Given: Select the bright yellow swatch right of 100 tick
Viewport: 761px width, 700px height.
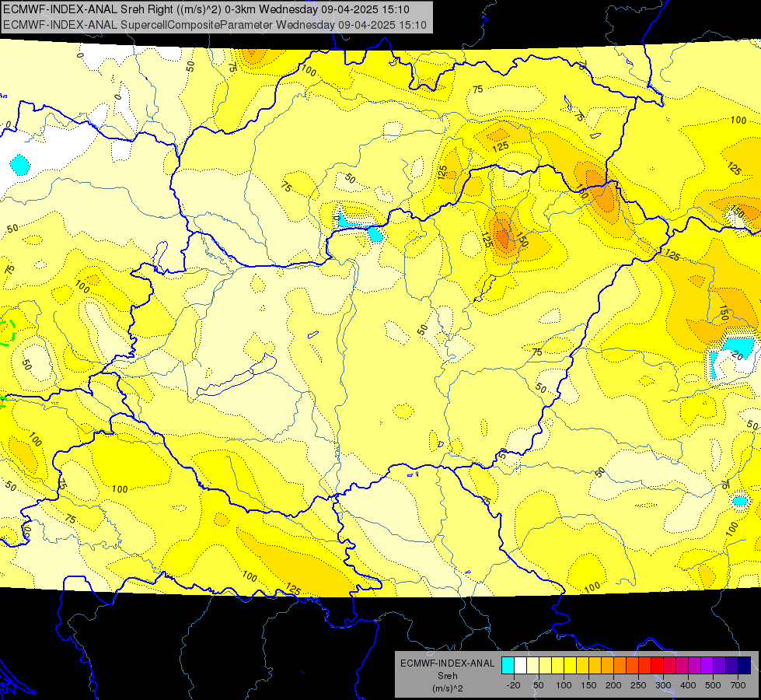Looking at the screenshot, I should [571, 665].
